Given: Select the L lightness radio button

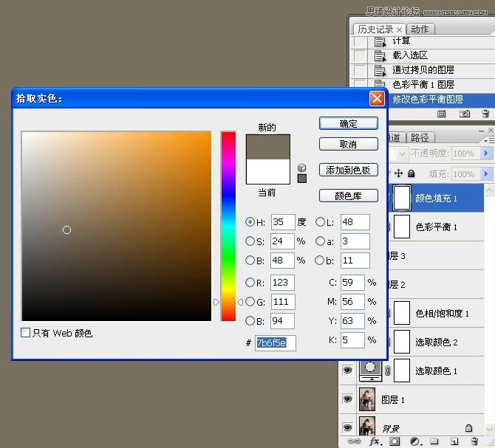Looking at the screenshot, I should pyautogui.click(x=320, y=222).
